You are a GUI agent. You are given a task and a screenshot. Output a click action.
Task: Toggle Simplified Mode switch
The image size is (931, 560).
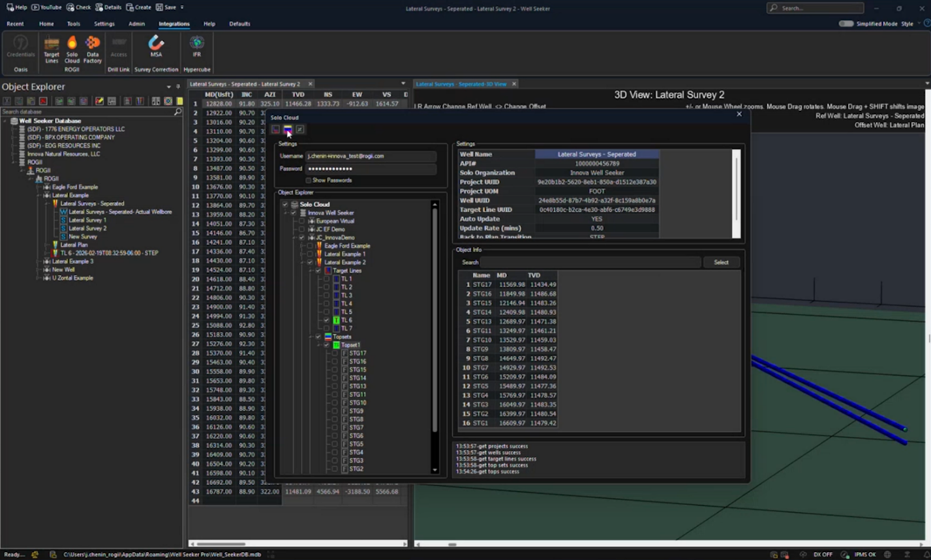click(846, 23)
